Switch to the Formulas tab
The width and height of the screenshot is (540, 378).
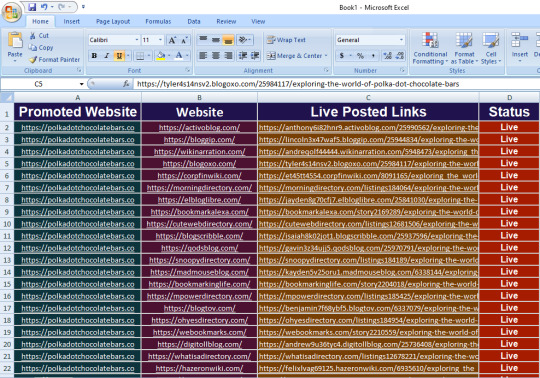(x=158, y=21)
